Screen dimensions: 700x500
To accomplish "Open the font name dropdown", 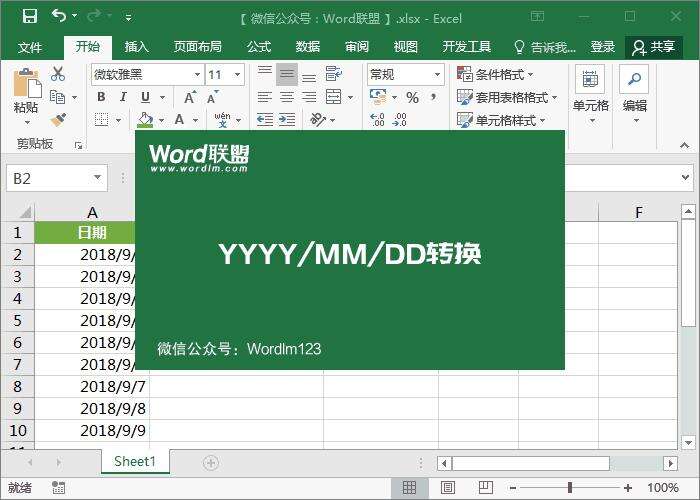I will (x=196, y=75).
